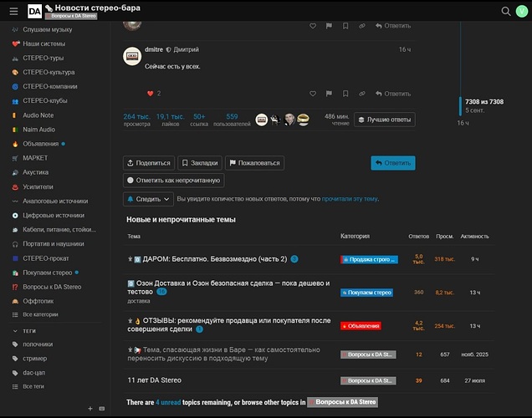
Task: Flag dmitre's post with flag icon
Action: point(329,94)
